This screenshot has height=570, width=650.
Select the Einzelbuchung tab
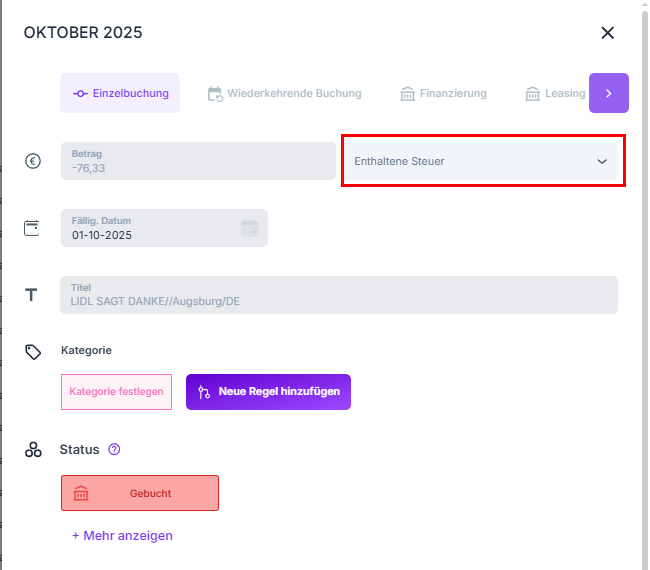pos(120,94)
